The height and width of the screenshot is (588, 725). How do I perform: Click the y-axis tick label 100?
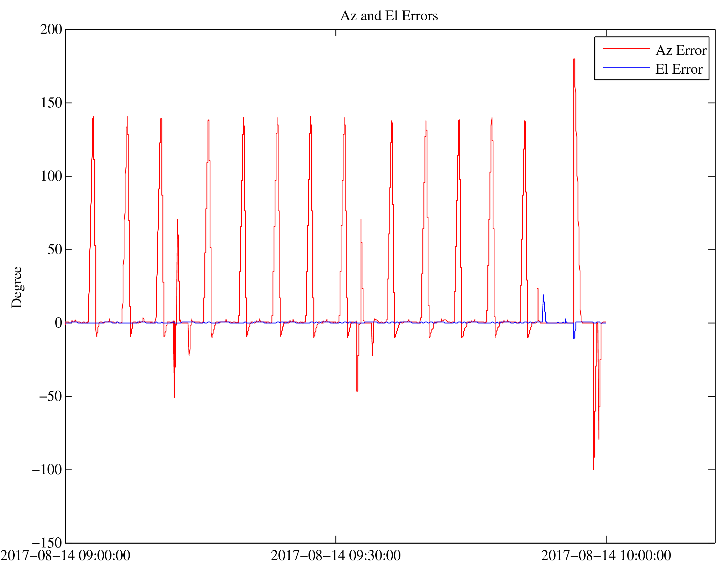tap(51, 176)
